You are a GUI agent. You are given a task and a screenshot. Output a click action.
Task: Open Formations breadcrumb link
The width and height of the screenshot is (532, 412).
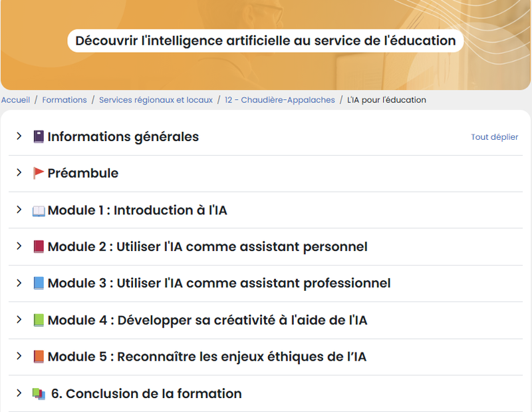click(65, 100)
